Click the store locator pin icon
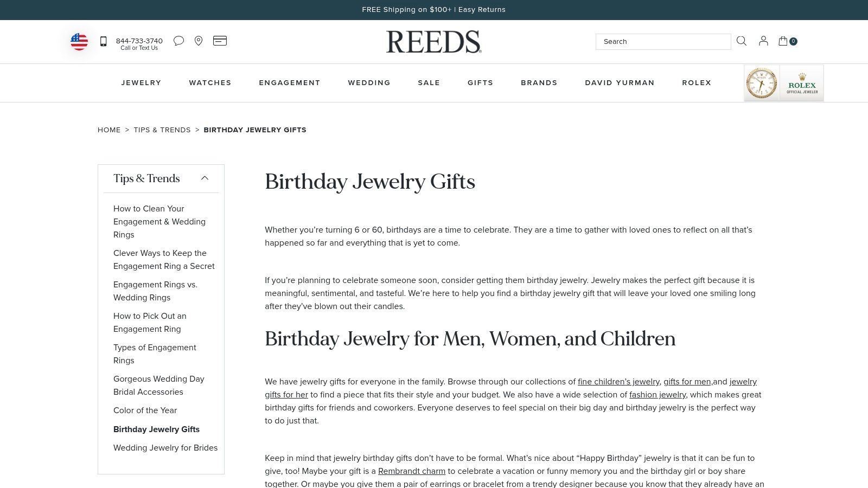Screen dimensions: 868x488 (199, 41)
